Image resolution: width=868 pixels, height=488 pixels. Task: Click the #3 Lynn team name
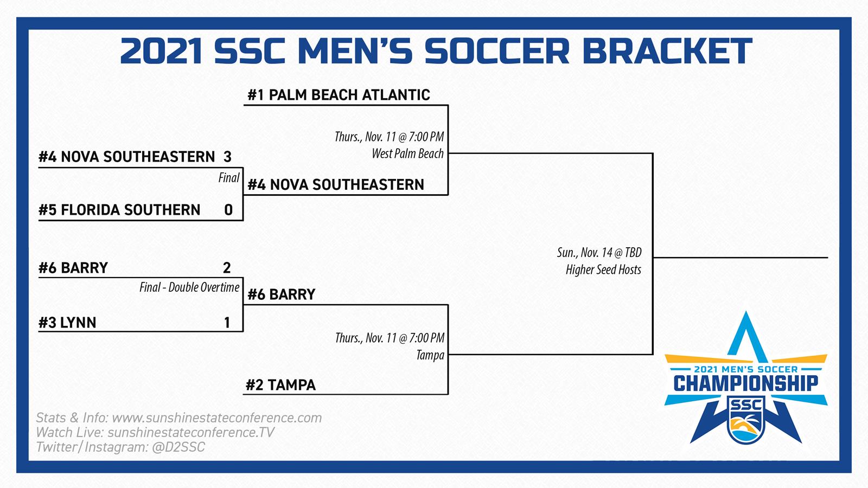point(67,323)
